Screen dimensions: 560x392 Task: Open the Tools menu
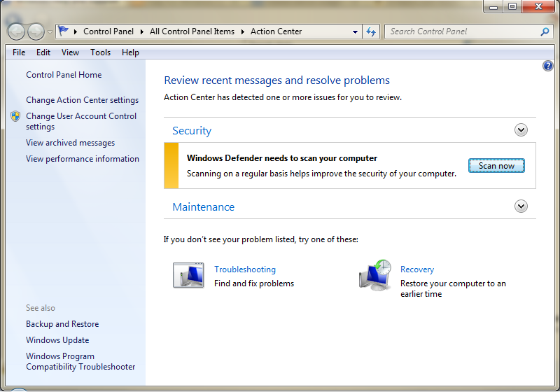(x=100, y=52)
